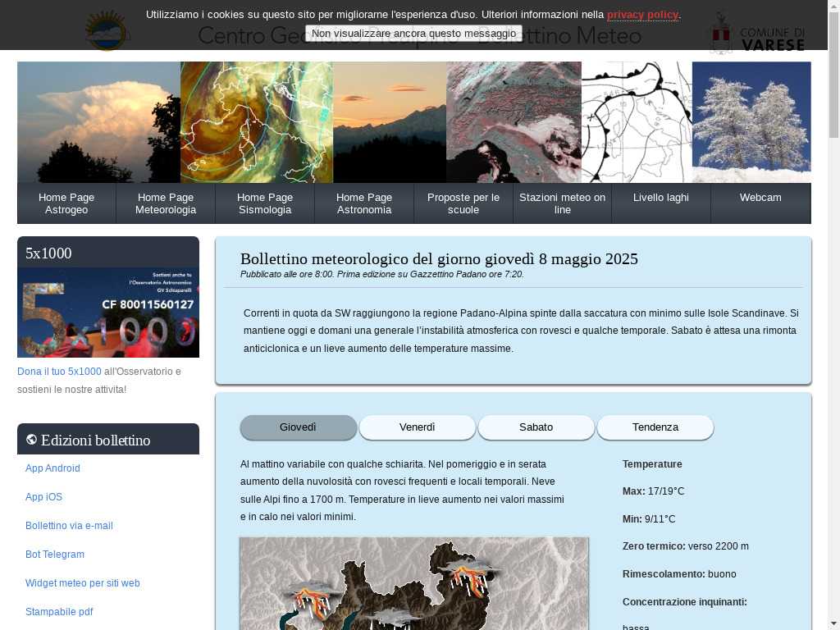The height and width of the screenshot is (630, 840).
Task: Click the Bollettino meteorologico giovedì 8 maggio heading
Action: (439, 258)
